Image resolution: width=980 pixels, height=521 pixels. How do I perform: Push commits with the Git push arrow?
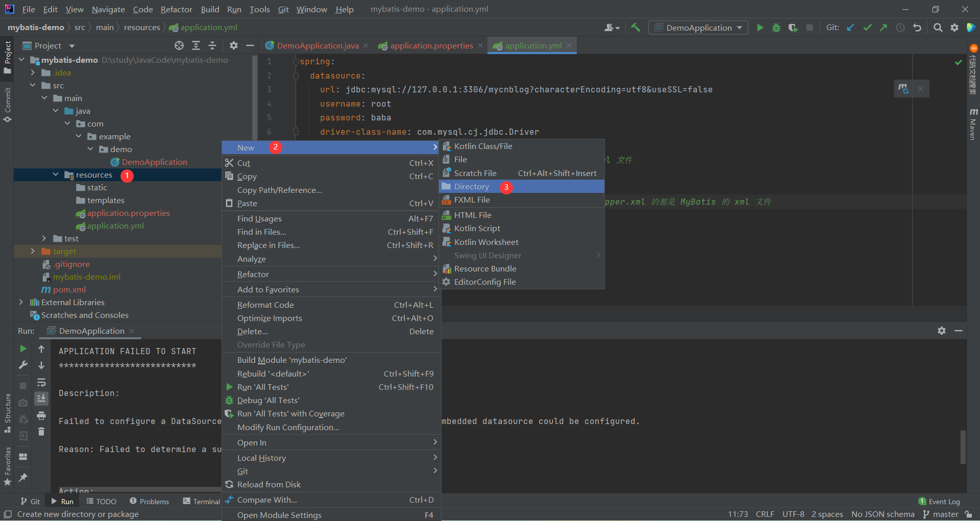[884, 28]
